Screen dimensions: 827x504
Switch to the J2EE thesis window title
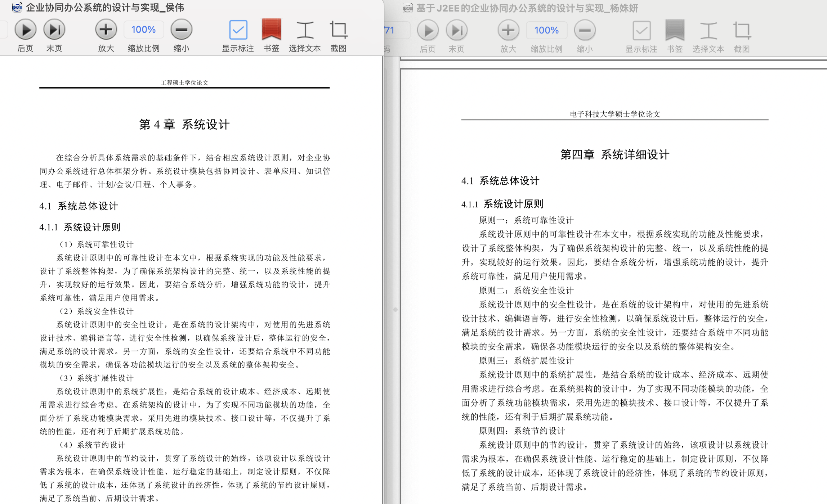(527, 8)
